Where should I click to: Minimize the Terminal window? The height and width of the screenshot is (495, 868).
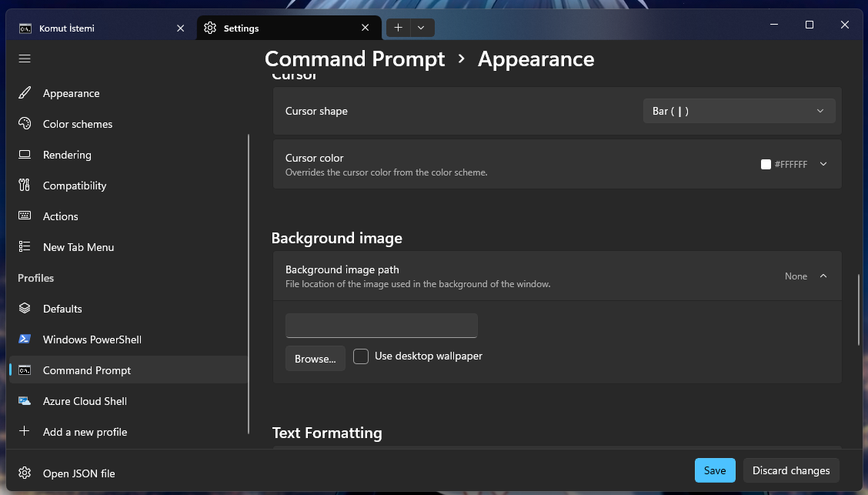coord(774,25)
